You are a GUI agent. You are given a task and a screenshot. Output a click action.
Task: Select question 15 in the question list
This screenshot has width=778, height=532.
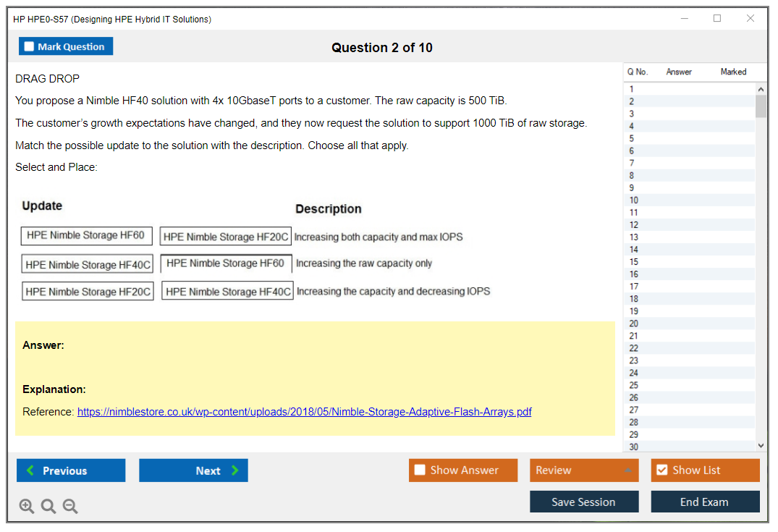634,262
